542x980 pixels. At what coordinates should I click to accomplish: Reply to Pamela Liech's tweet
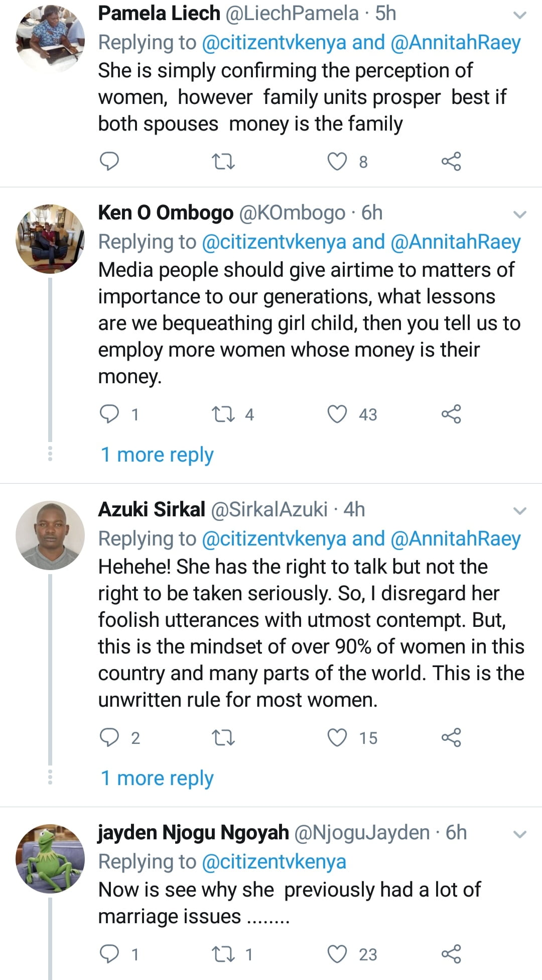(109, 161)
